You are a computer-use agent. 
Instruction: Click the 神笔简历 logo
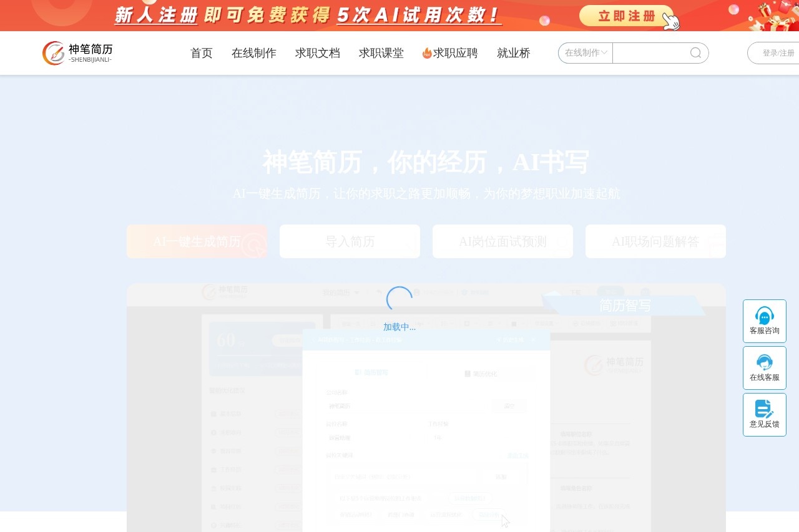(x=77, y=53)
